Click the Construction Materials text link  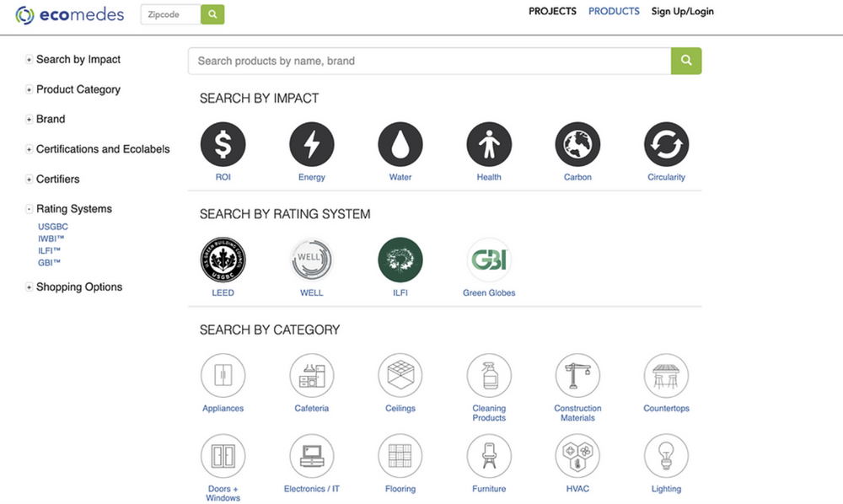tap(577, 413)
